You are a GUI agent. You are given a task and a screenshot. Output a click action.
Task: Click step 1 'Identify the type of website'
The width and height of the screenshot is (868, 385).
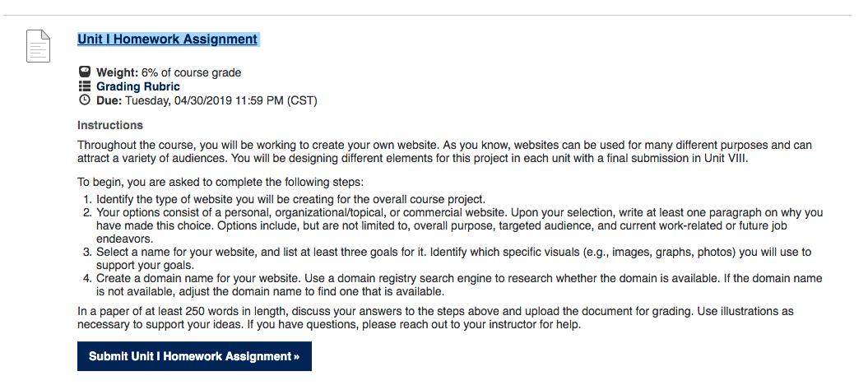click(290, 199)
